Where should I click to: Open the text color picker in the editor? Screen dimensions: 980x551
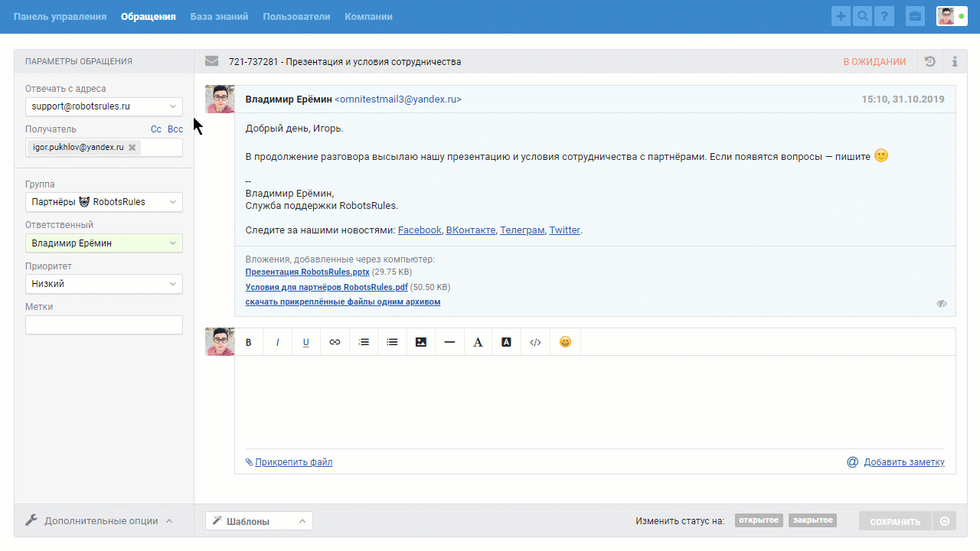pos(478,342)
